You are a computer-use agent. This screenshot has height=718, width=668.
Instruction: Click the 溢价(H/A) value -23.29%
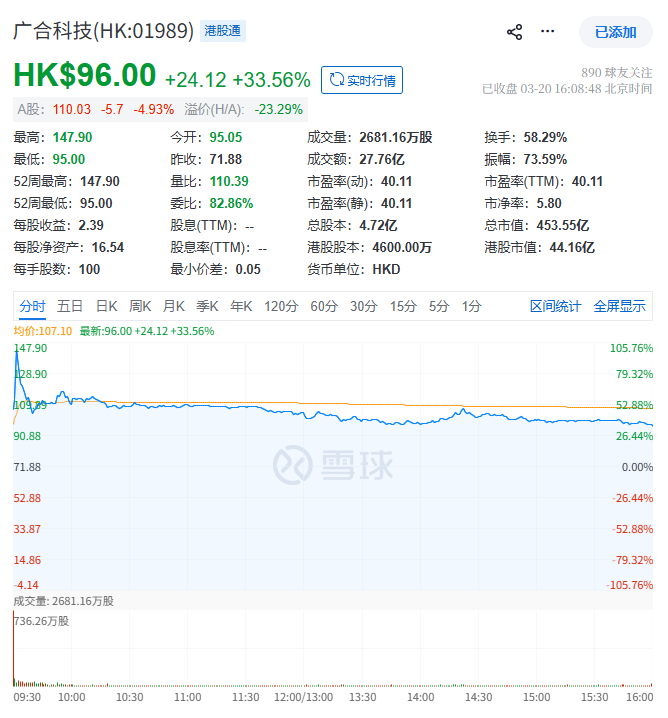pyautogui.click(x=278, y=109)
